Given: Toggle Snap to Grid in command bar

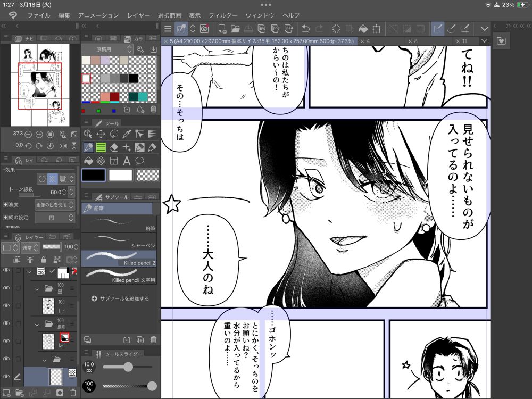Looking at the screenshot, I should [x=465, y=29].
